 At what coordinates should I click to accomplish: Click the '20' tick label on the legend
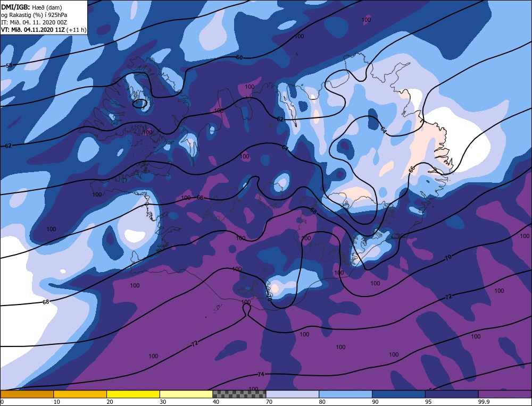pos(110,402)
